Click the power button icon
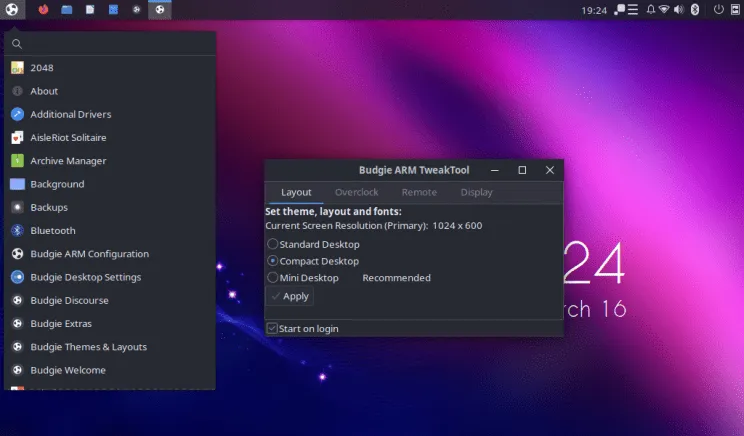Screen dimensions: 744x436 click(717, 9)
